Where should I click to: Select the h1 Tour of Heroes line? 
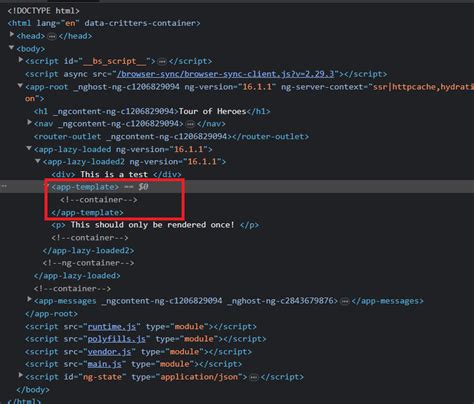coord(152,111)
